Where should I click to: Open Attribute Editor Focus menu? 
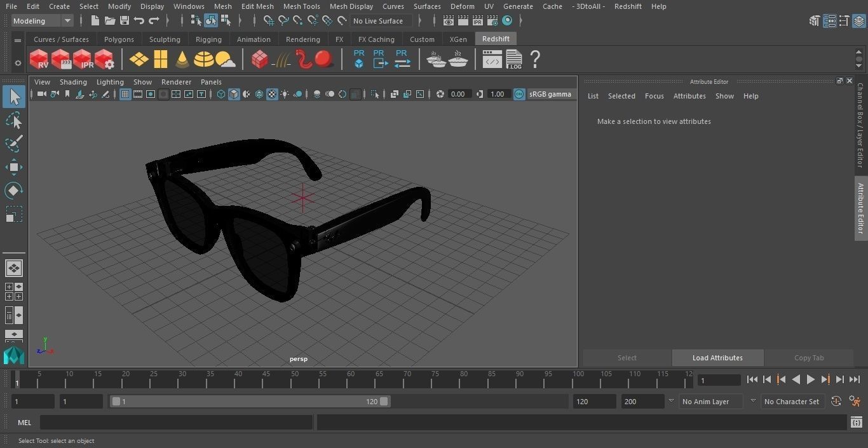654,96
